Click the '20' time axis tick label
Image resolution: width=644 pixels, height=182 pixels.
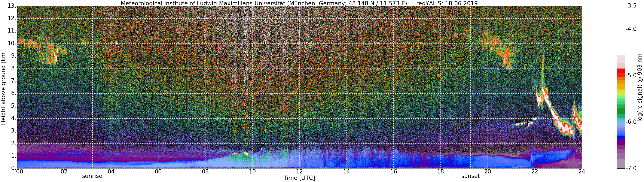(488, 172)
